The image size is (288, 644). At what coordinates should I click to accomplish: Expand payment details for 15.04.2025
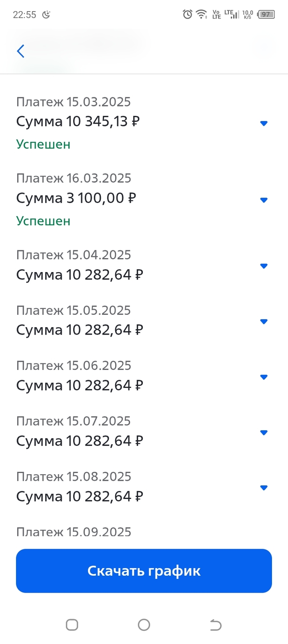pyautogui.click(x=264, y=266)
